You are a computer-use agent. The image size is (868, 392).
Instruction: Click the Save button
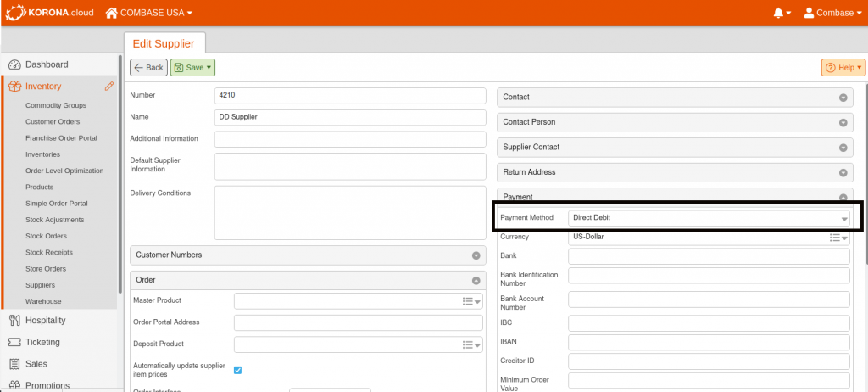(192, 68)
